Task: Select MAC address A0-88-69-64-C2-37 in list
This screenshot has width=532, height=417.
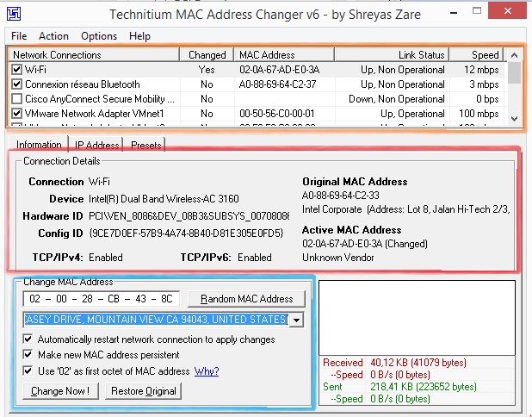Action: (277, 84)
